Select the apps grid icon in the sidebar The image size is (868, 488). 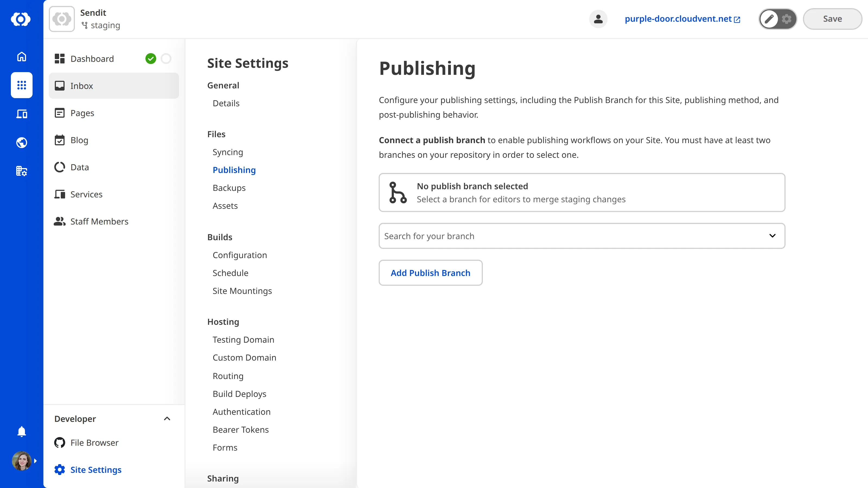21,85
